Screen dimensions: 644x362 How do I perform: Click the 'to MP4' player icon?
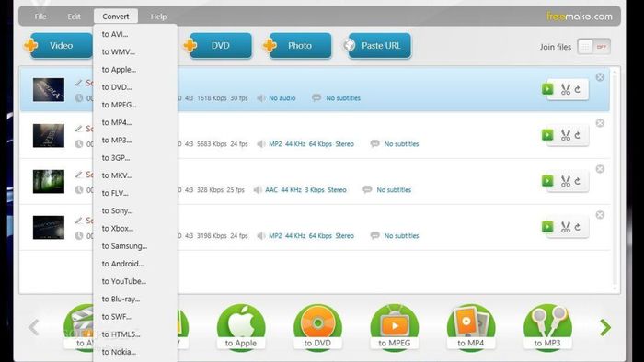pos(471,327)
